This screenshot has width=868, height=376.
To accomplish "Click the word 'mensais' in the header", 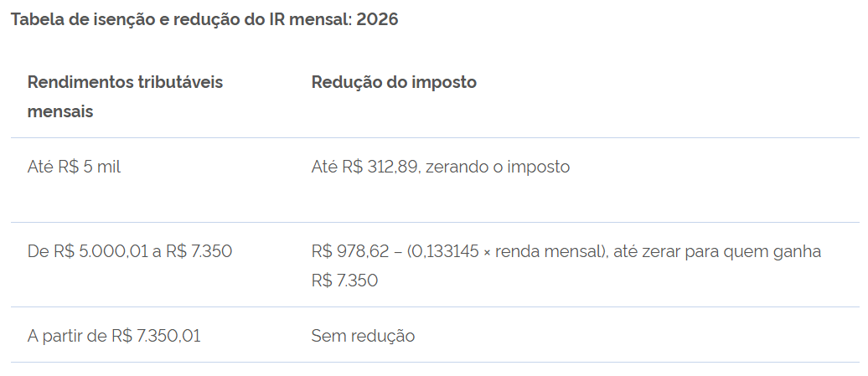I will [60, 111].
